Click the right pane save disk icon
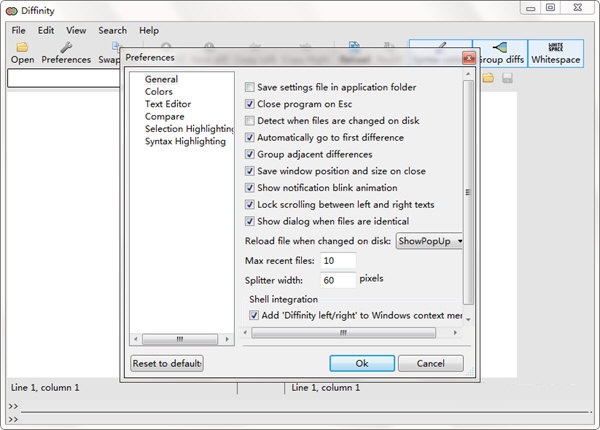600x430 pixels. coord(507,78)
